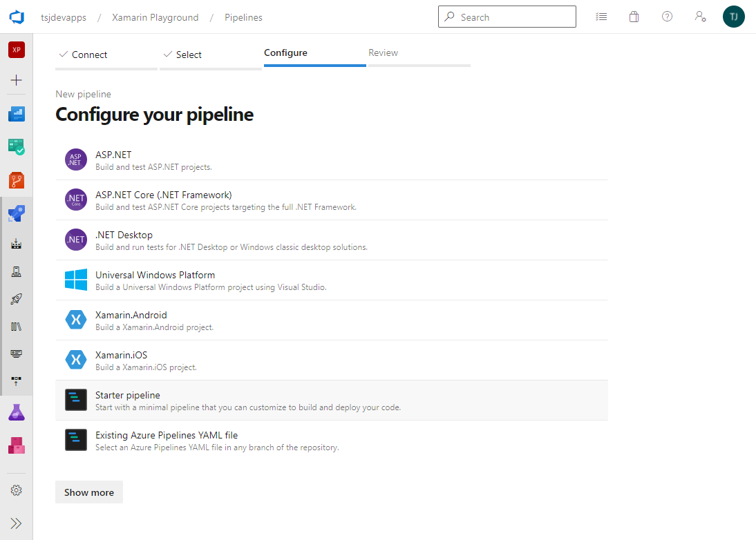This screenshot has height=540, width=756.
Task: Expand the sidebar with double chevron
Action: point(17,523)
